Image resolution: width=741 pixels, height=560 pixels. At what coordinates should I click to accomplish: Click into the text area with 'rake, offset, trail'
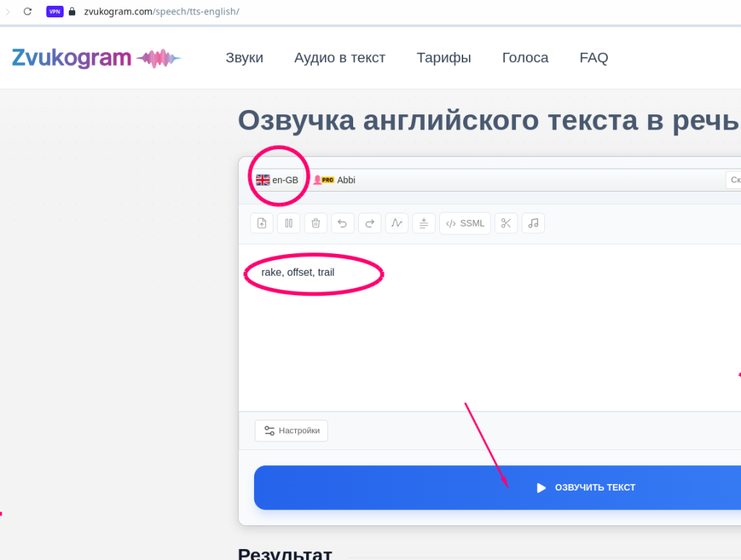click(x=434, y=326)
